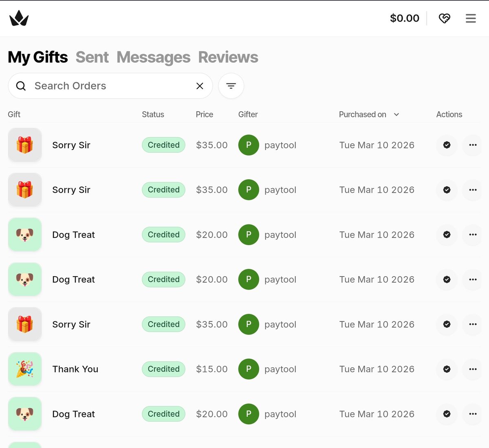Open the Reviews tab
This screenshot has width=489, height=448.
(228, 57)
